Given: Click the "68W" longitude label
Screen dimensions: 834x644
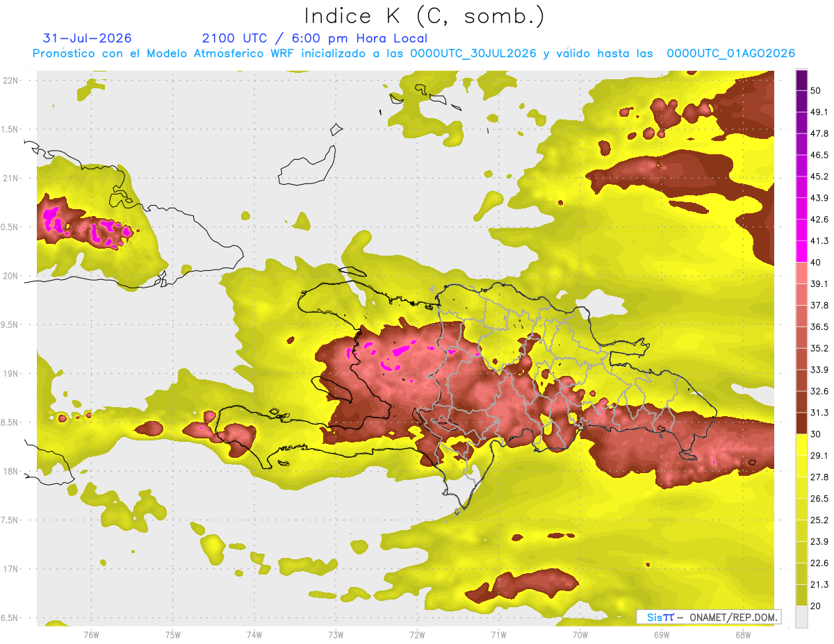Looking at the screenshot, I should pos(742,634).
